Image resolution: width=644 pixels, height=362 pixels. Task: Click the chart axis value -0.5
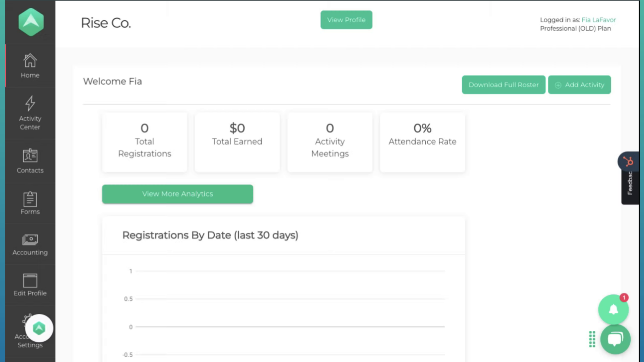127,355
